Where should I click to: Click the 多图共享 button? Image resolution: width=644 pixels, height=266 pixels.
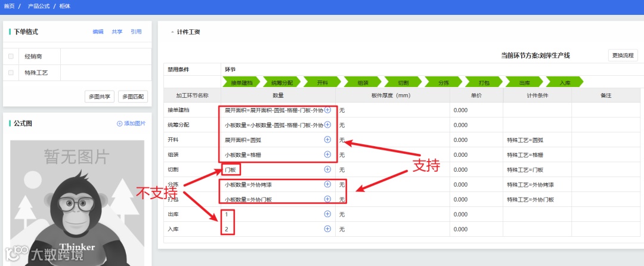99,97
